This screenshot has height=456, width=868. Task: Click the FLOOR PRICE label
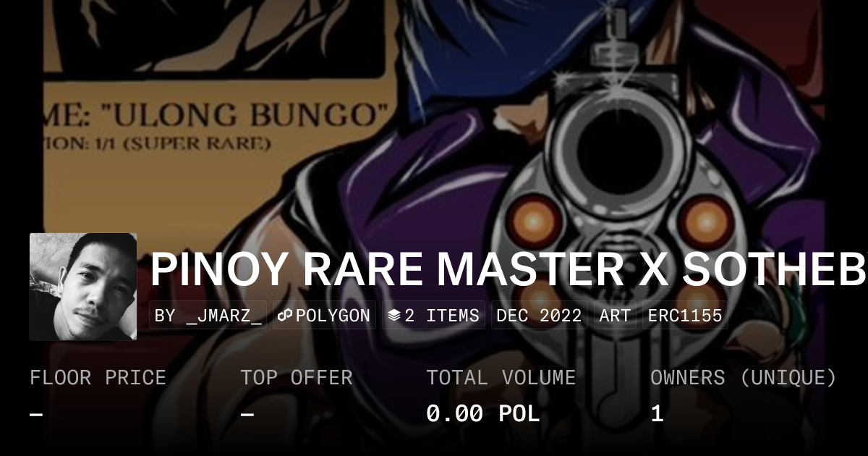[98, 378]
